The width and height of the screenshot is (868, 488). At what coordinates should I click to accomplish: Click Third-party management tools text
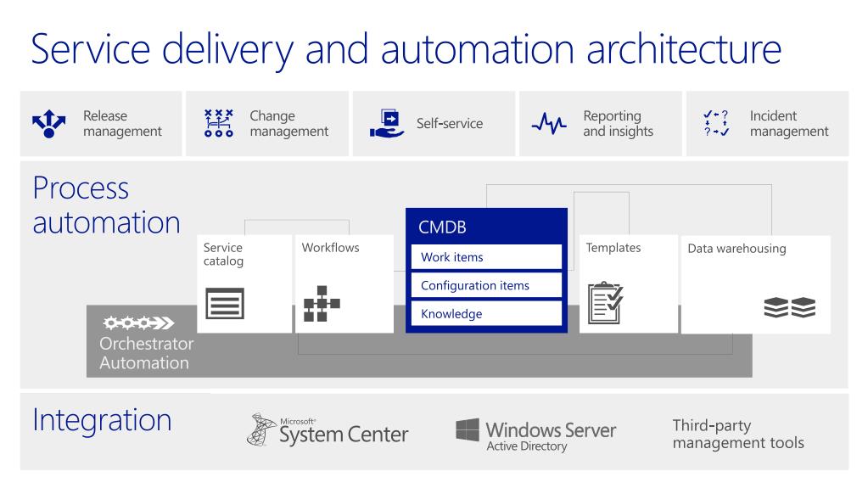(x=738, y=434)
